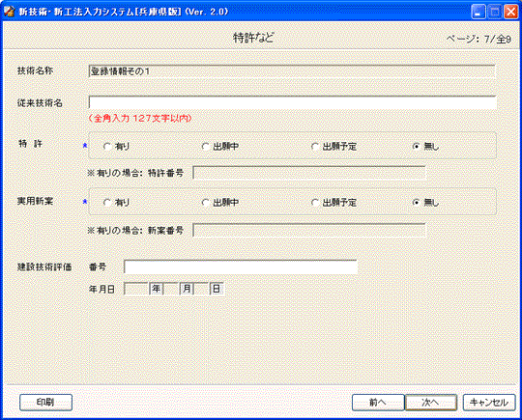Viewport: 522px width, 420px height.
Task: Select 出願中 radio in 実用新案 group
Action: [205, 203]
